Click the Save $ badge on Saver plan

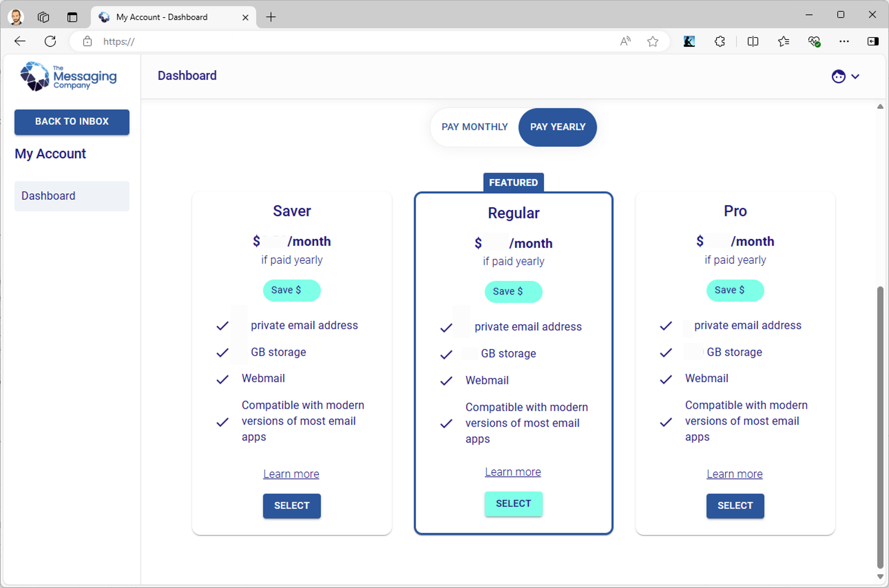pos(292,290)
